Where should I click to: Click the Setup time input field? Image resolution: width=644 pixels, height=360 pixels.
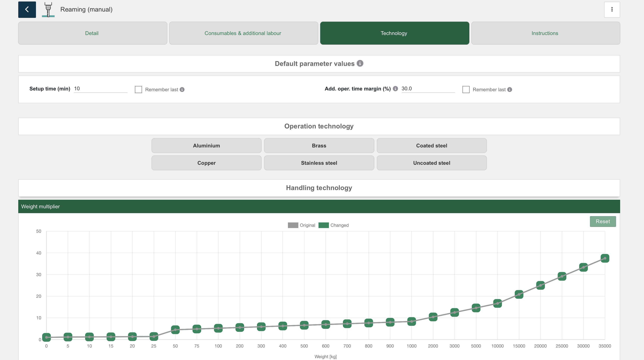(100, 89)
